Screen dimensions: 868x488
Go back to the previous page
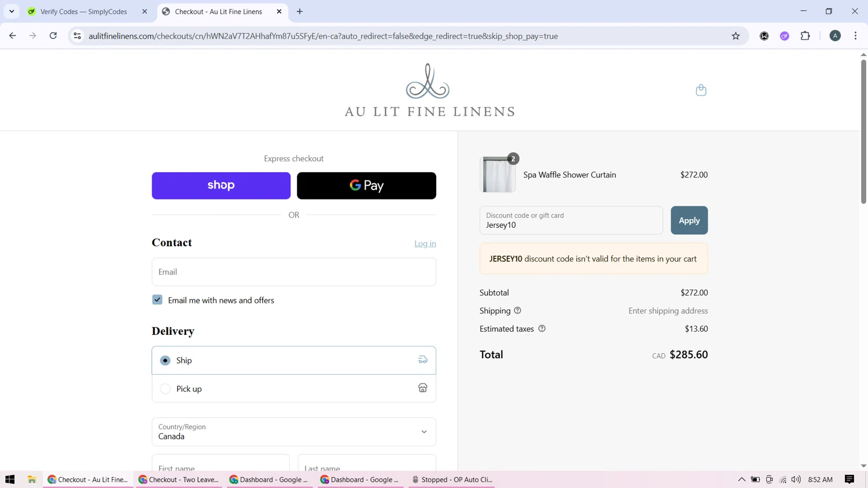pyautogui.click(x=13, y=36)
